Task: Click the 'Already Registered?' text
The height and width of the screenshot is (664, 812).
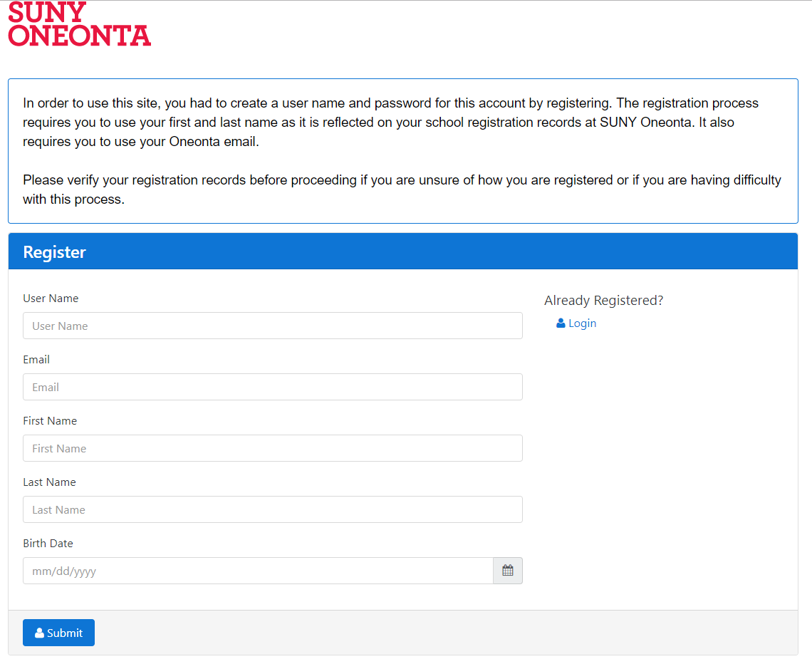Action: (x=603, y=301)
